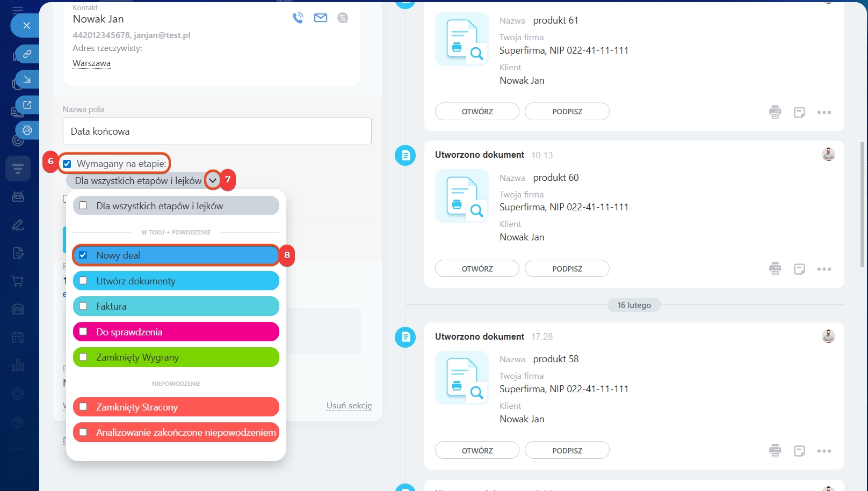Click the Usuń sekcję link
The width and height of the screenshot is (868, 491).
tap(349, 406)
